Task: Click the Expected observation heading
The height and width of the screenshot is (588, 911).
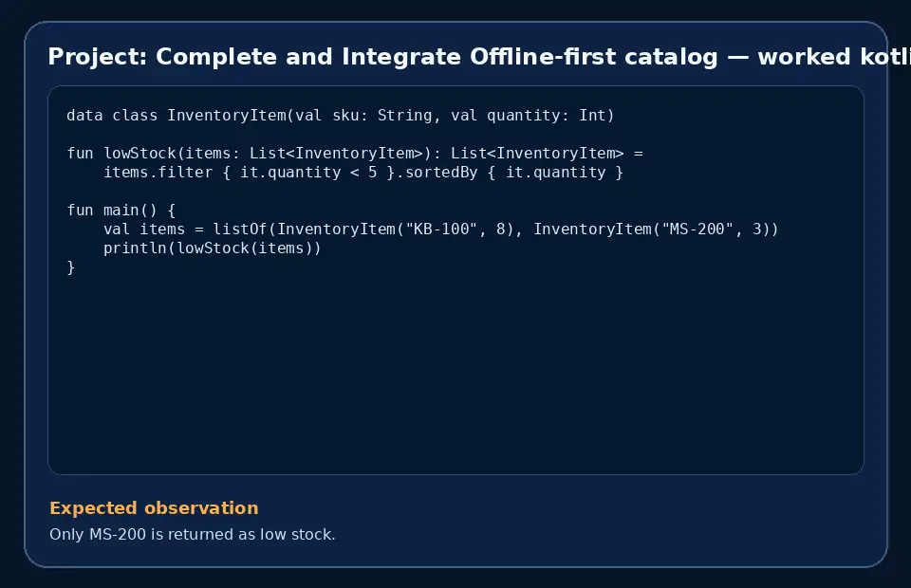Action: pos(154,508)
